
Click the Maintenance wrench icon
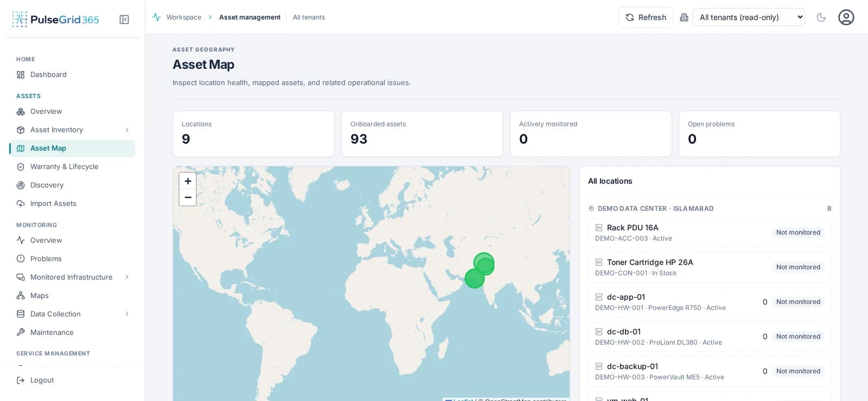click(x=21, y=333)
